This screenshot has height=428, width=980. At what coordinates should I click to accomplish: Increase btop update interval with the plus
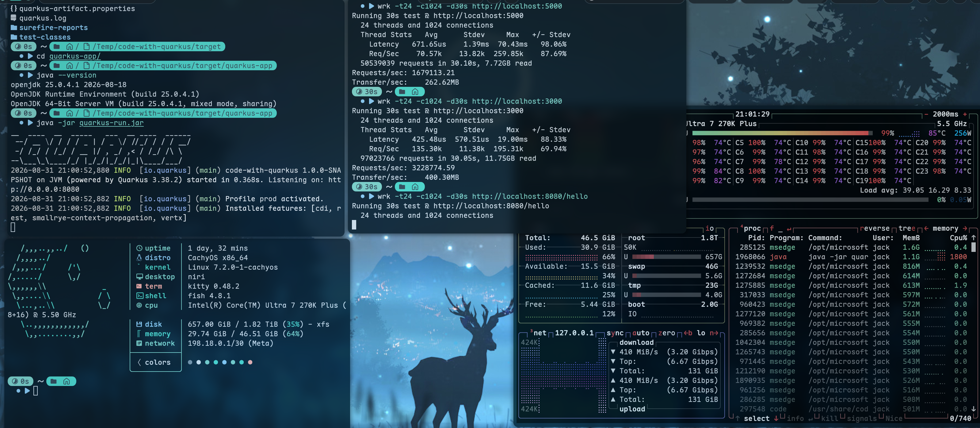(x=965, y=114)
